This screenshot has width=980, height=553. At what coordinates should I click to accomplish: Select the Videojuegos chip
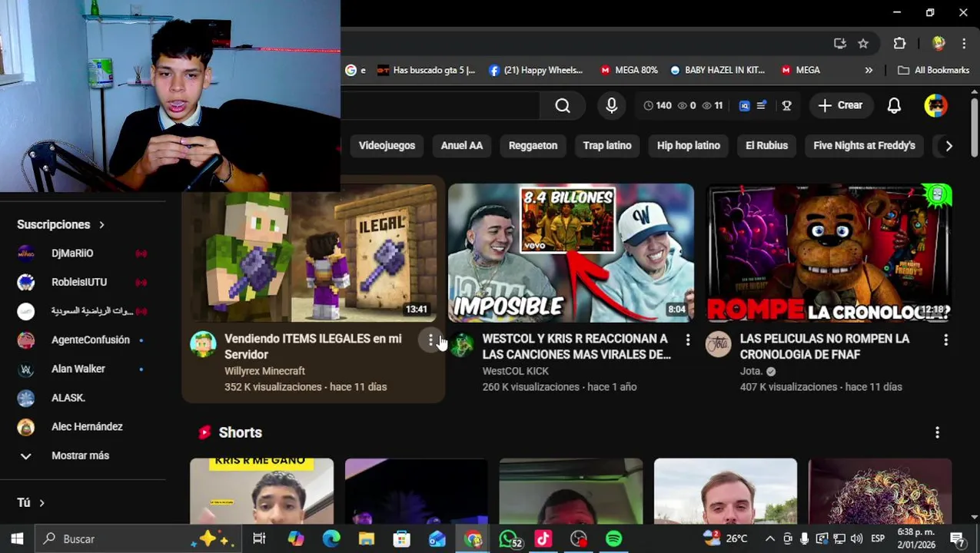pos(387,145)
